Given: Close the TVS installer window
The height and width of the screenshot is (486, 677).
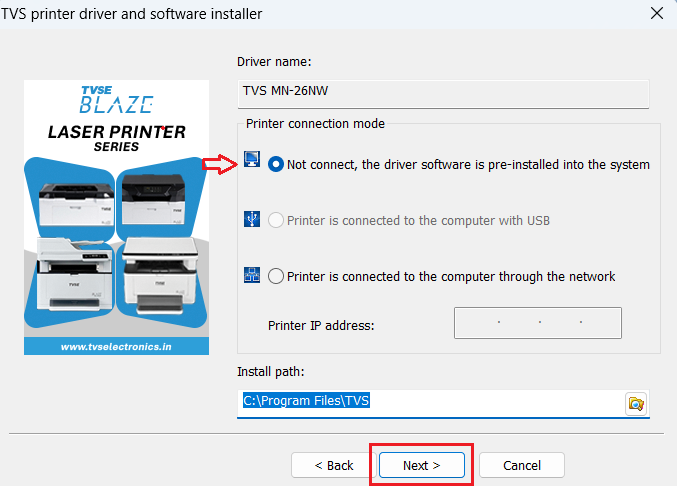Looking at the screenshot, I should 657,13.
